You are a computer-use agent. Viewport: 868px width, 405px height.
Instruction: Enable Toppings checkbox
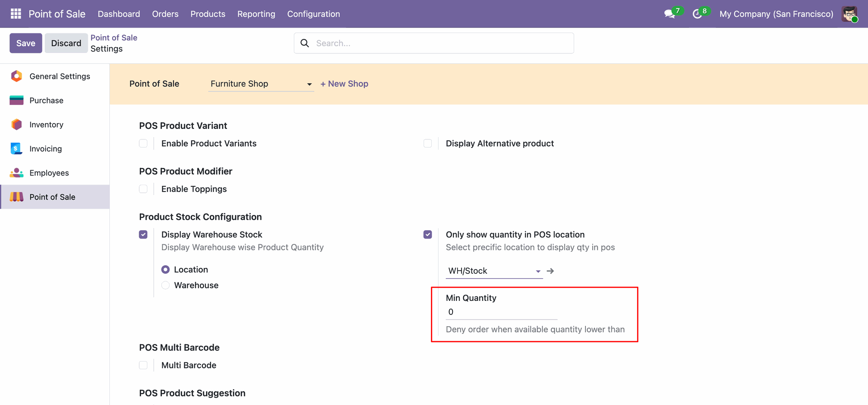(x=143, y=189)
